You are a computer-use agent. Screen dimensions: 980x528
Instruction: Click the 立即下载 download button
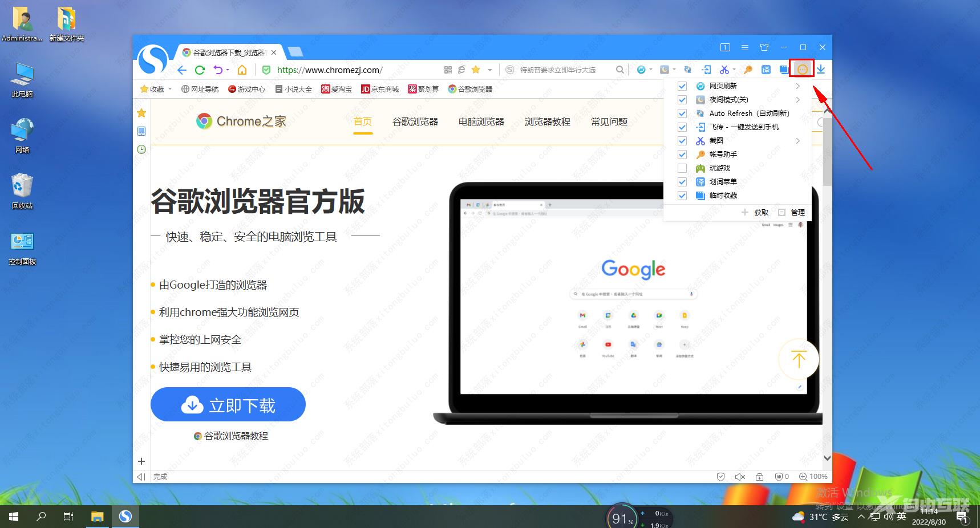point(228,404)
